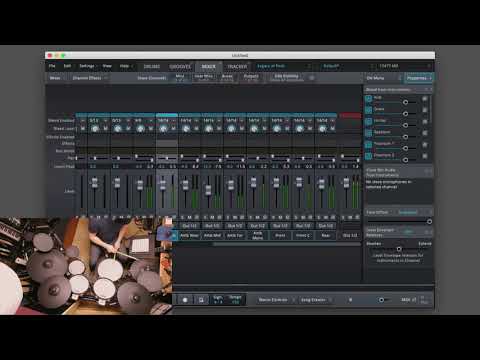480x360 pixels.
Task: Open the Settings menu
Action: click(x=87, y=66)
